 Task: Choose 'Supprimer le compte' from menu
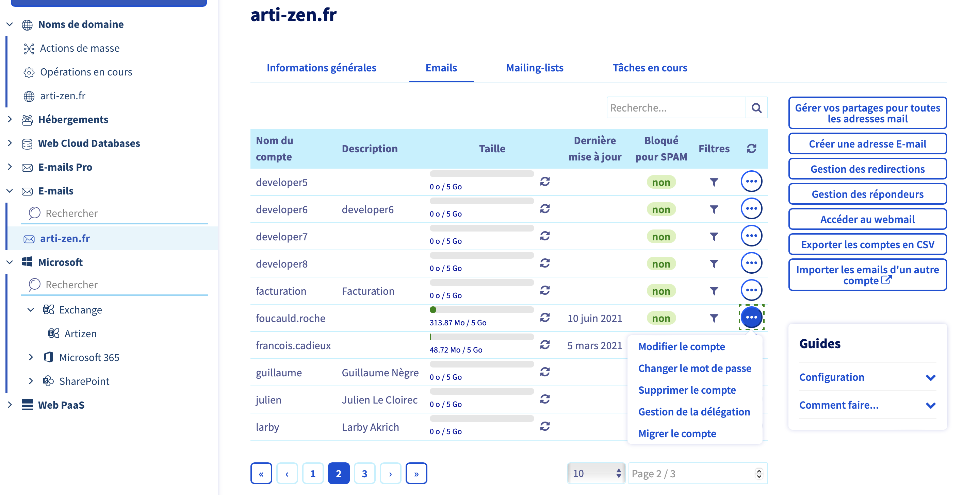click(687, 390)
